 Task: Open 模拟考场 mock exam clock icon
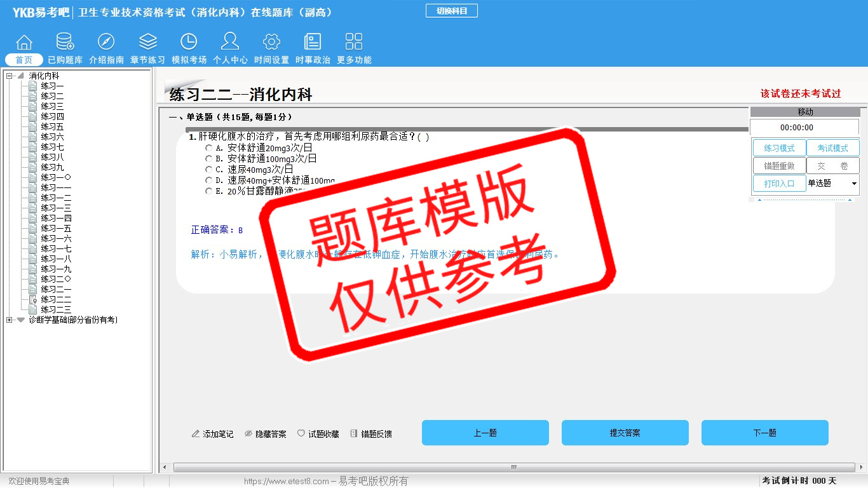tap(189, 43)
